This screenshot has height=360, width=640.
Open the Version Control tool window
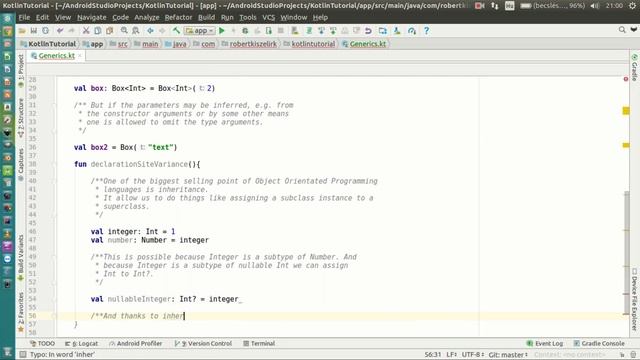[x=203, y=344]
